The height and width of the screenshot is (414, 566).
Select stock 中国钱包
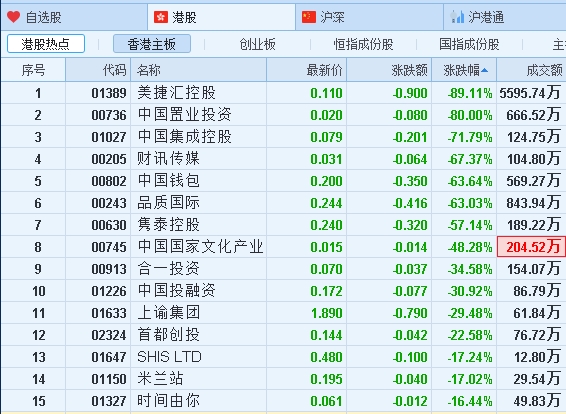[x=169, y=181]
